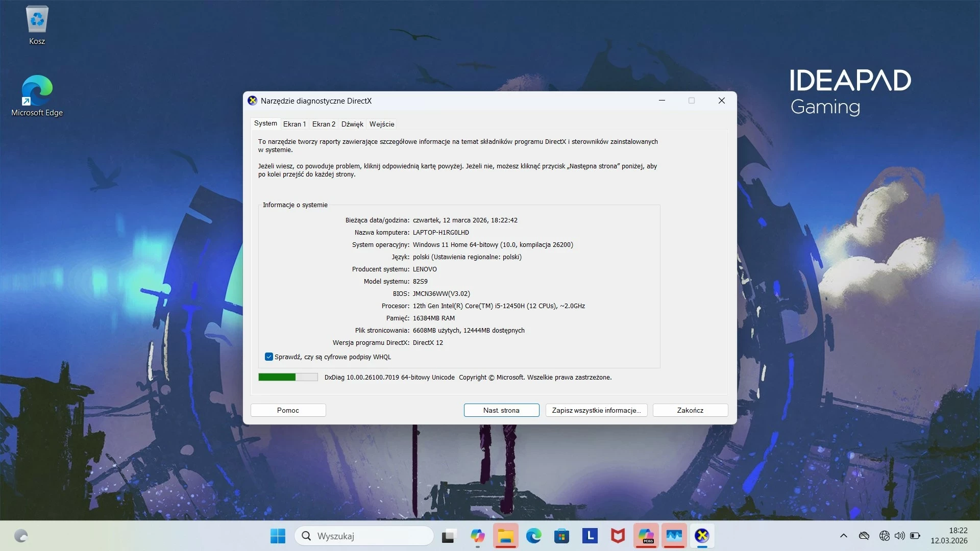Open the Microsoft 365 taskbar app

click(646, 536)
